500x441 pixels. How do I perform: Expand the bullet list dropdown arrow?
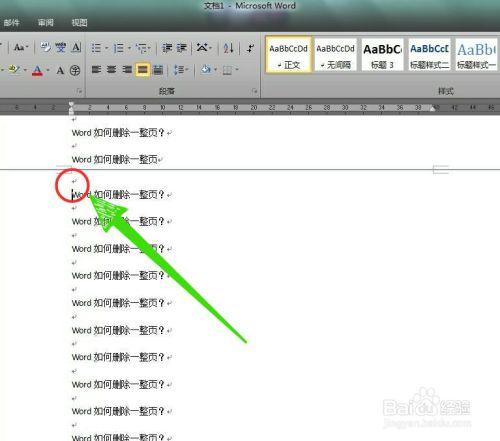click(x=107, y=48)
